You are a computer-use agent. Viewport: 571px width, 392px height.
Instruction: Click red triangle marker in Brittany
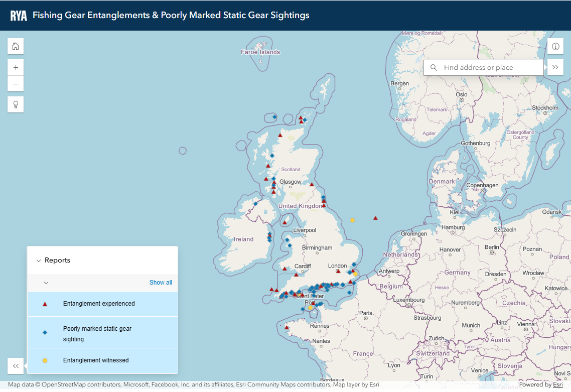click(287, 328)
